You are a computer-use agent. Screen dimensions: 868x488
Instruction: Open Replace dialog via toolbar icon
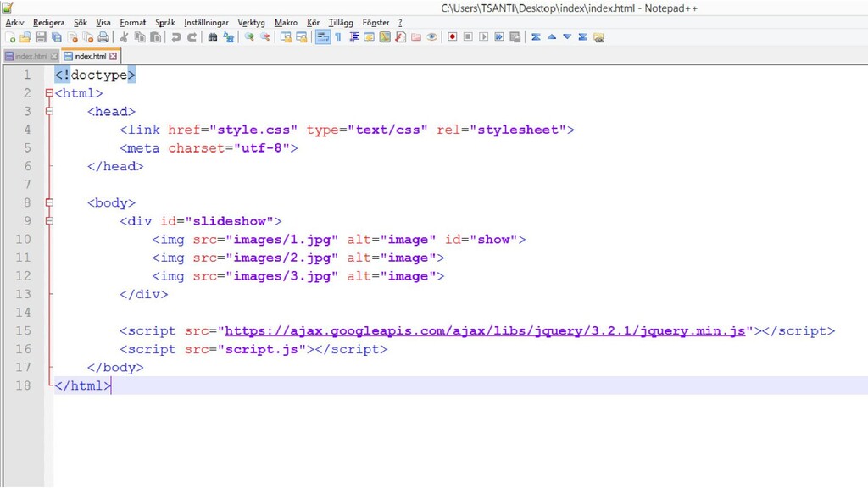pyautogui.click(x=228, y=37)
